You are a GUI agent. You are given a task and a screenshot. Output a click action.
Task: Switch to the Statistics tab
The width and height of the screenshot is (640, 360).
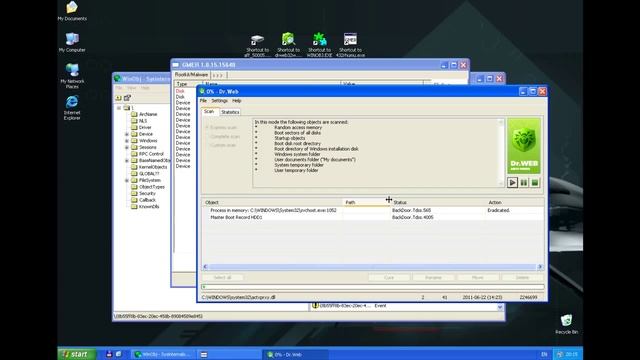click(230, 112)
